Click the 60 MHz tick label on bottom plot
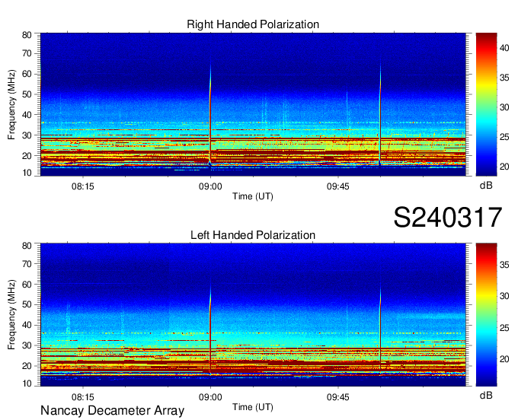This screenshot has width=518, height=420. pyautogui.click(x=27, y=285)
